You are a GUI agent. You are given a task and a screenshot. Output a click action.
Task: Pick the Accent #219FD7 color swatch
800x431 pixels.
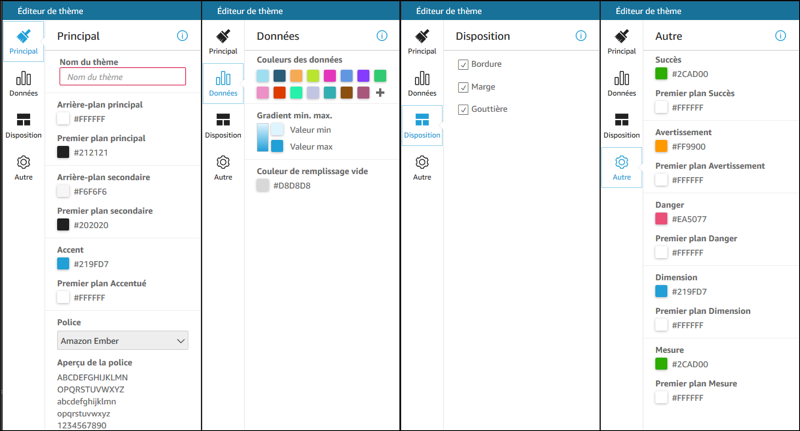(x=63, y=264)
